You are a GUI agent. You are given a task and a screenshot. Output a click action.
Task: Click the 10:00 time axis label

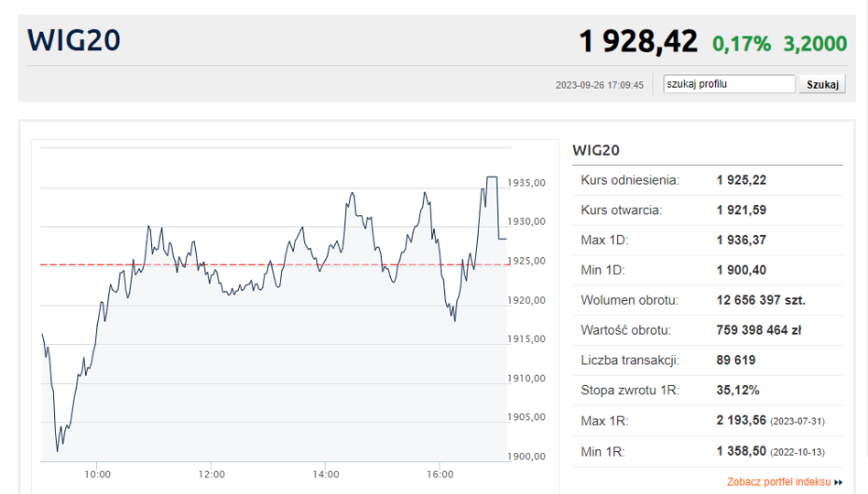pyautogui.click(x=97, y=475)
